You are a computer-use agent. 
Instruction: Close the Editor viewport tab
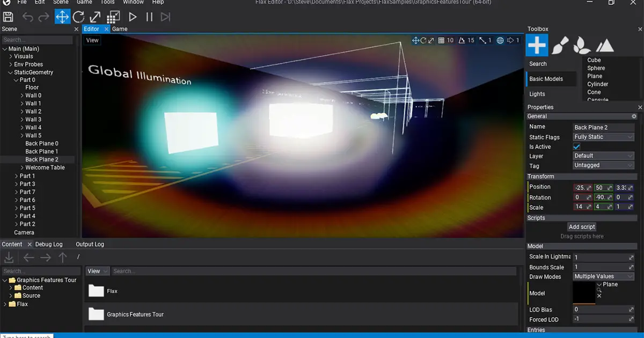106,29
